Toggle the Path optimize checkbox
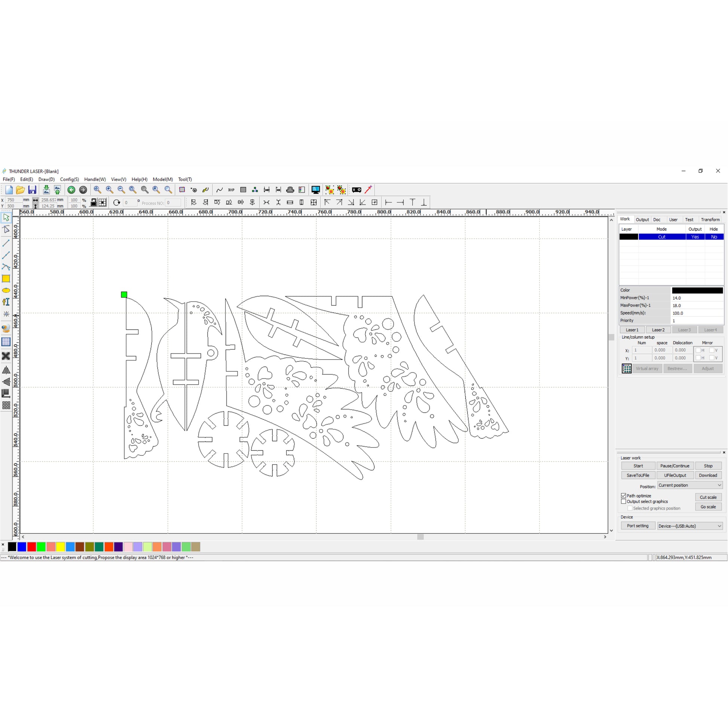Viewport: 728px width, 728px height. [x=624, y=496]
